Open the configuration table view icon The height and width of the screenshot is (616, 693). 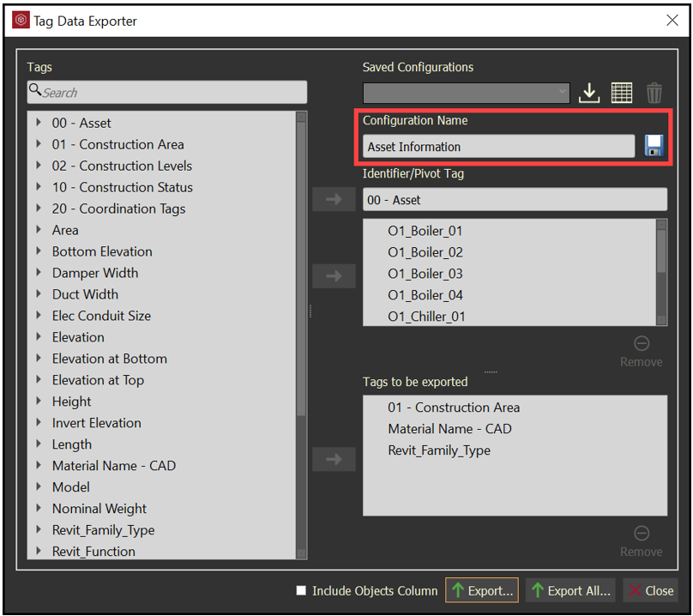622,92
